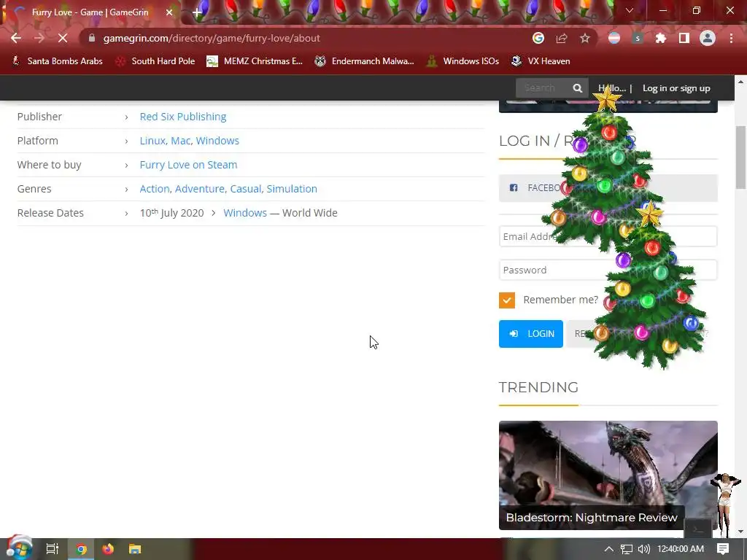Go back with the browser back arrow
Image resolution: width=747 pixels, height=560 pixels.
pyautogui.click(x=16, y=38)
